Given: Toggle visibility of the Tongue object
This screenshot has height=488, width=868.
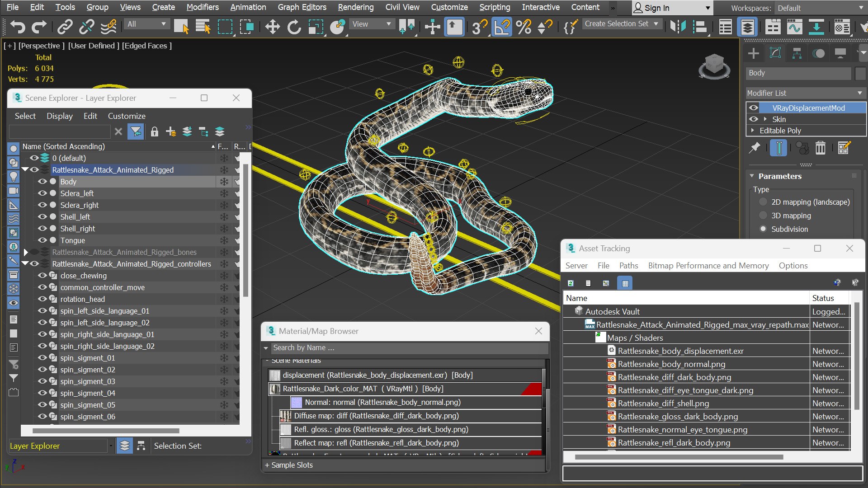Looking at the screenshot, I should coord(42,240).
